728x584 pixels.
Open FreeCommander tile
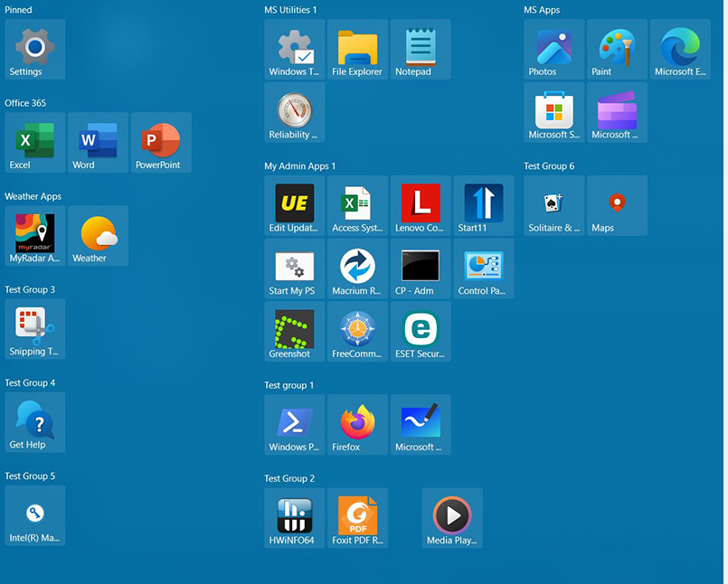pyautogui.click(x=357, y=332)
